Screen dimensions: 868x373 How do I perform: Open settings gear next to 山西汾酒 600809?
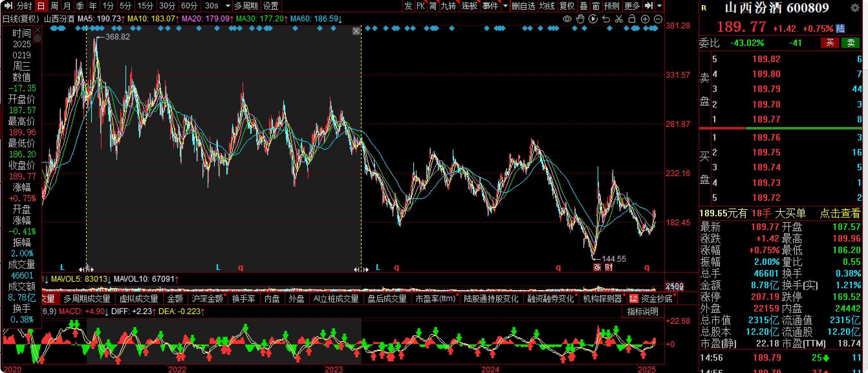point(855,8)
